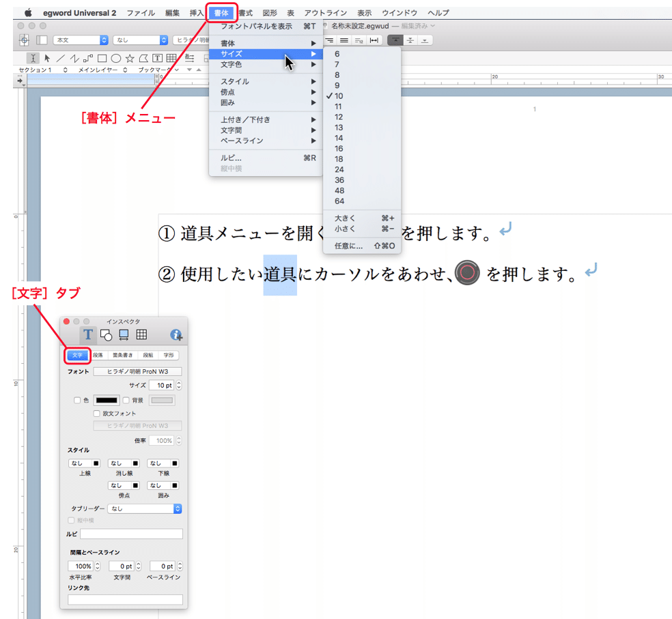Open the メインレイヤー layer selector
This screenshot has width=672, height=619.
tap(103, 70)
